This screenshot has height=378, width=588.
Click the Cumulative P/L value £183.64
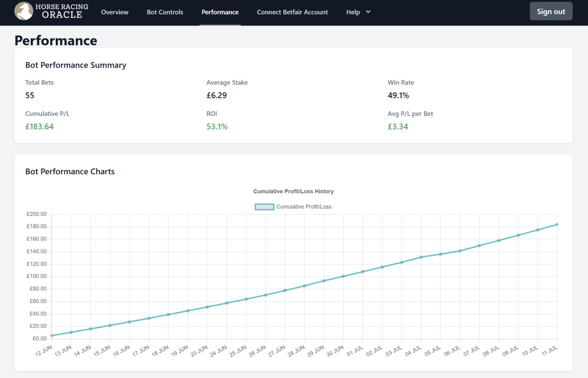(40, 126)
